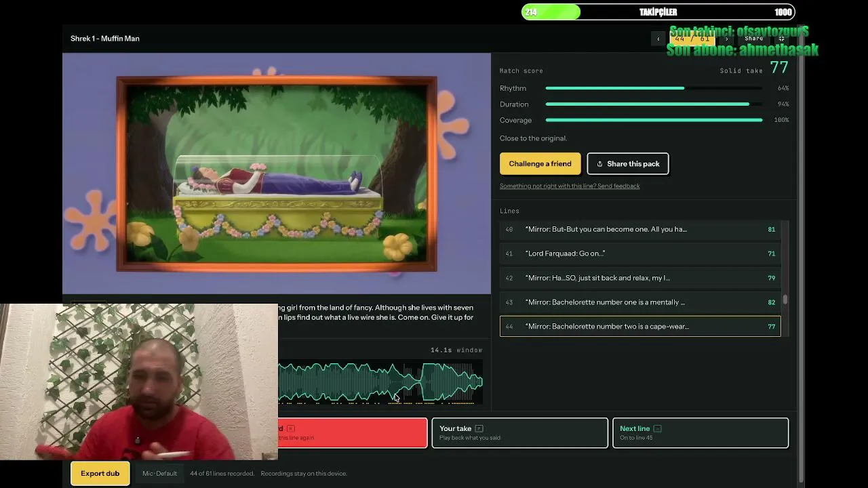Click the large 77 match score
This screenshot has width=868, height=488.
click(779, 68)
